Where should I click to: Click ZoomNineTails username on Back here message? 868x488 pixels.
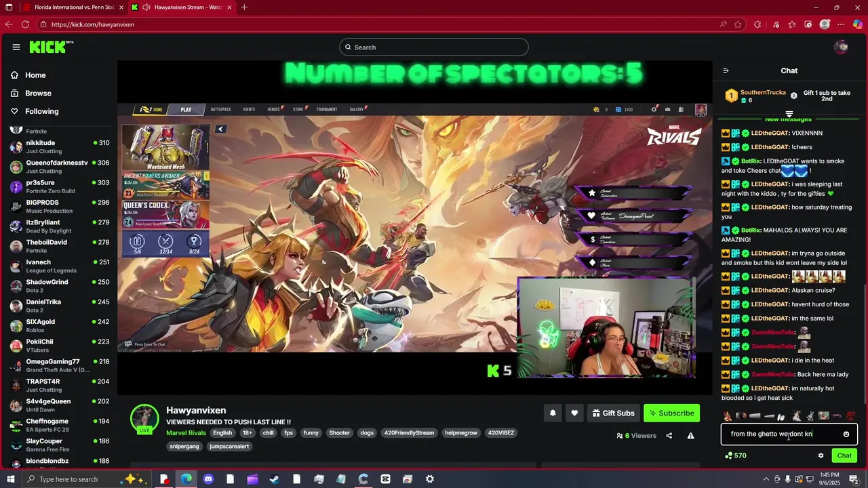773,374
